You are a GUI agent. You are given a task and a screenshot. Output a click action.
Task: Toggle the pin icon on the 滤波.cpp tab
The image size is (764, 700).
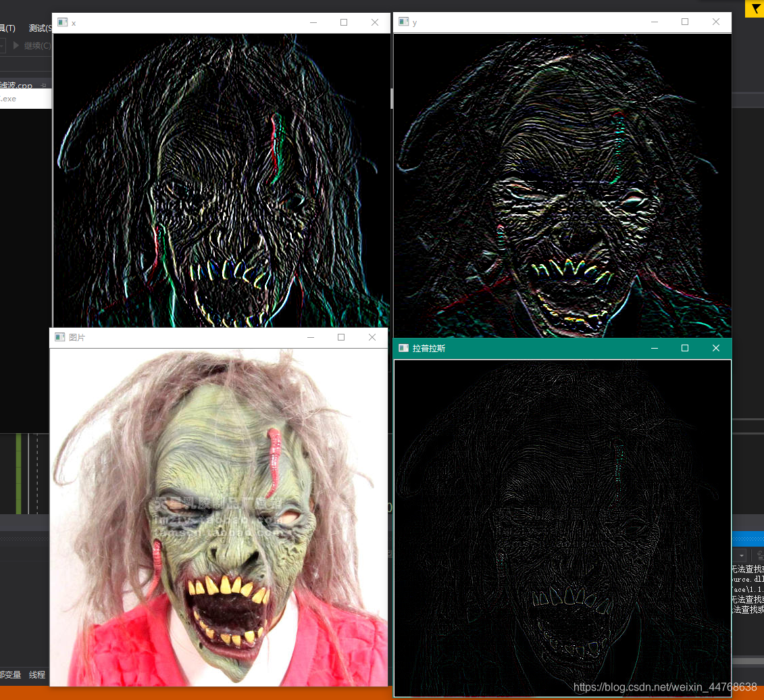(x=42, y=84)
